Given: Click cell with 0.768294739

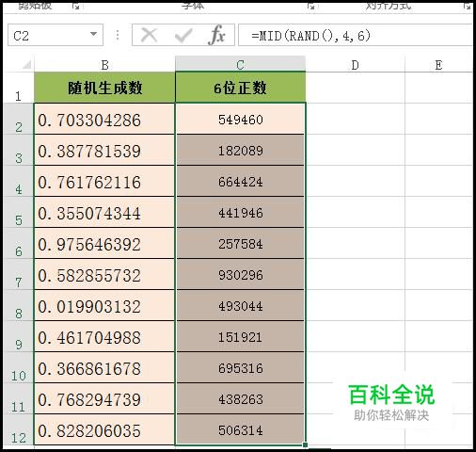Looking at the screenshot, I should coord(104,399).
